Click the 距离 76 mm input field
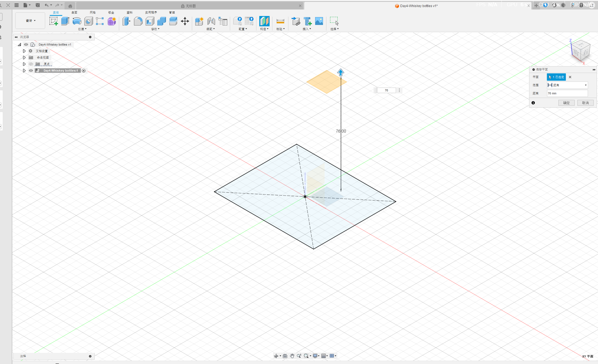Image resolution: width=598 pixels, height=364 pixels. (567, 93)
